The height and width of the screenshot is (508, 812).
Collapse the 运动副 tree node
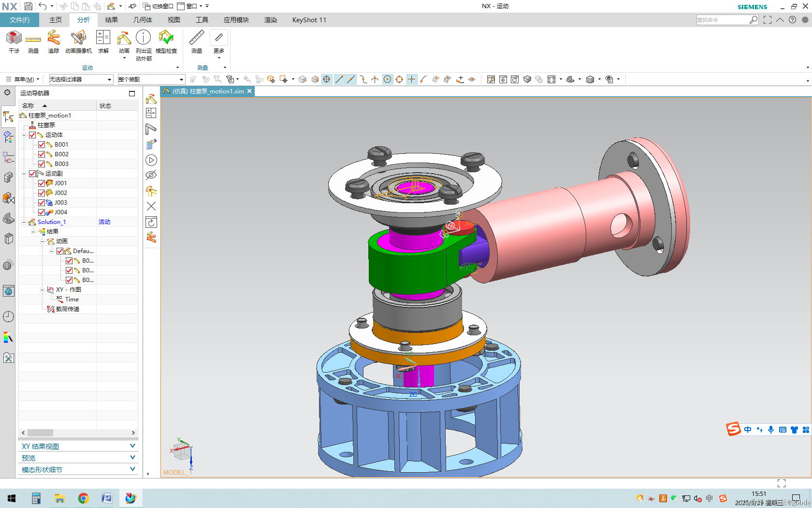(24, 174)
